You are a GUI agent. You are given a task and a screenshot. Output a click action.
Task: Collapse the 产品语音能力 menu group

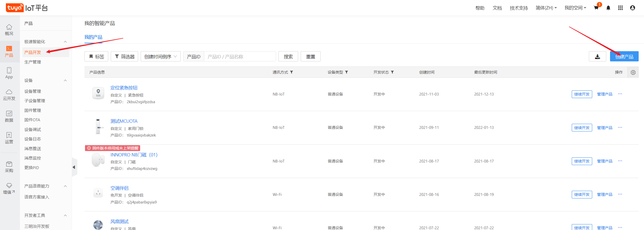click(x=65, y=186)
